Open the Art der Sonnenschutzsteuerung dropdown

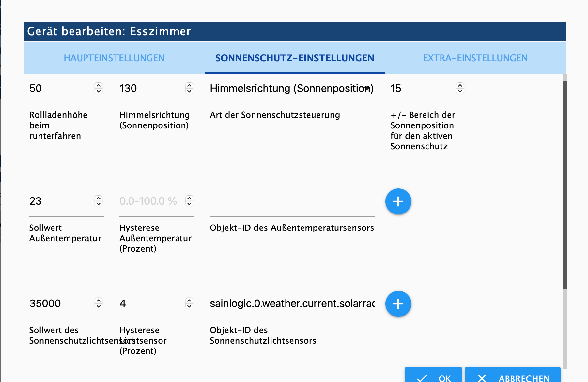(x=292, y=88)
